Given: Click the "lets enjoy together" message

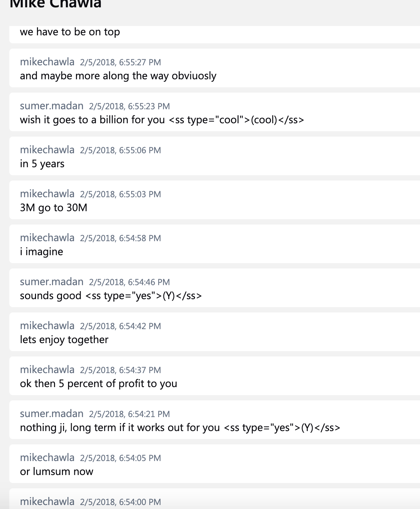Looking at the screenshot, I should click(x=64, y=340).
